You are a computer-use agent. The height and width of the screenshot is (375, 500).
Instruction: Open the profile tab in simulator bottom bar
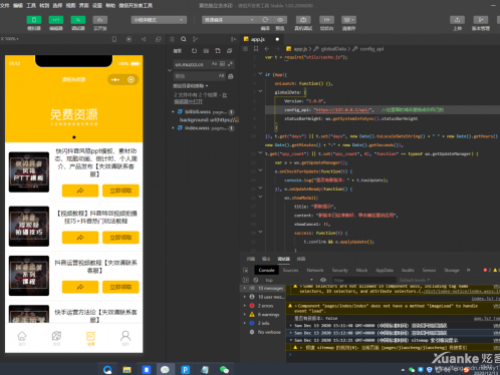click(x=126, y=338)
